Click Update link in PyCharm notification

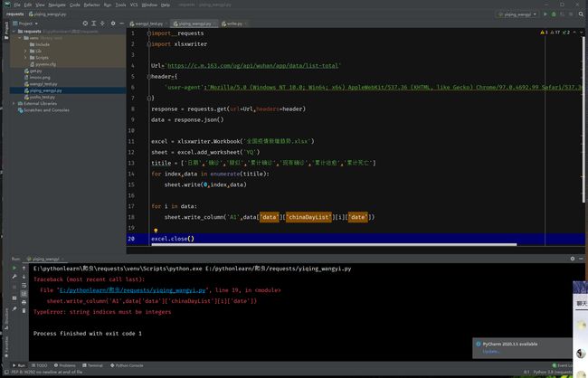(x=491, y=352)
